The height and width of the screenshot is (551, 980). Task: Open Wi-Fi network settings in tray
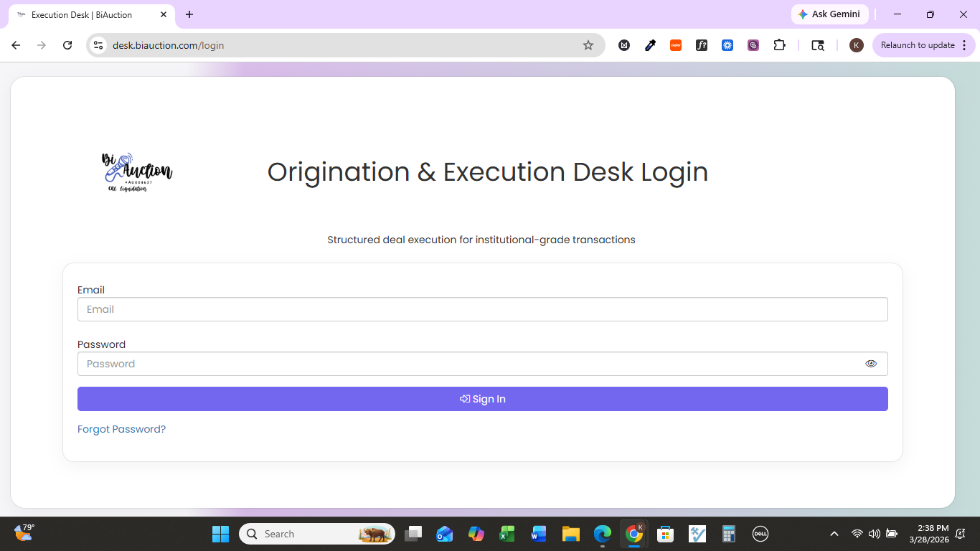(857, 534)
